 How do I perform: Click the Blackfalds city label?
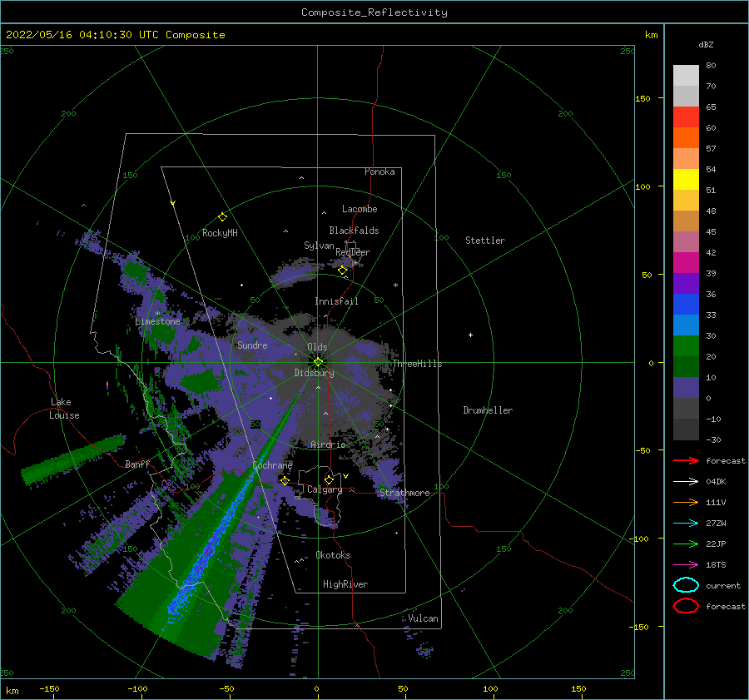354,231
